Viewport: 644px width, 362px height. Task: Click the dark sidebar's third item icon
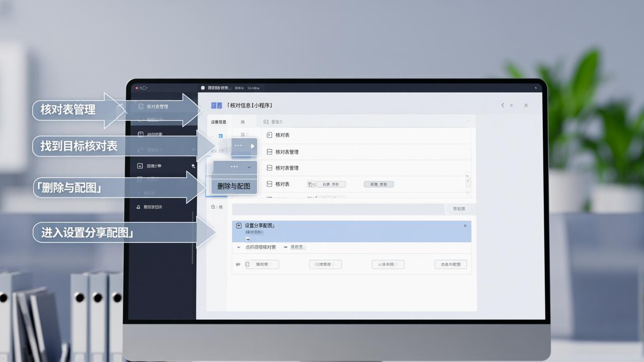pos(140,134)
